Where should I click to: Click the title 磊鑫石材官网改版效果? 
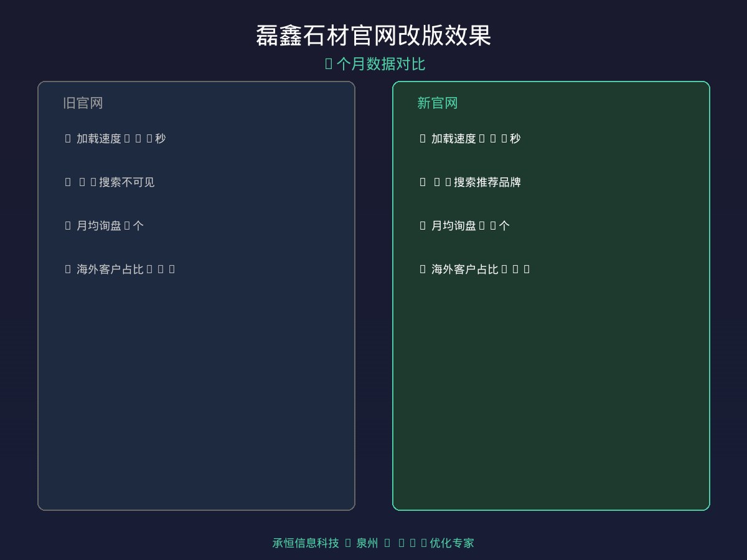[374, 35]
